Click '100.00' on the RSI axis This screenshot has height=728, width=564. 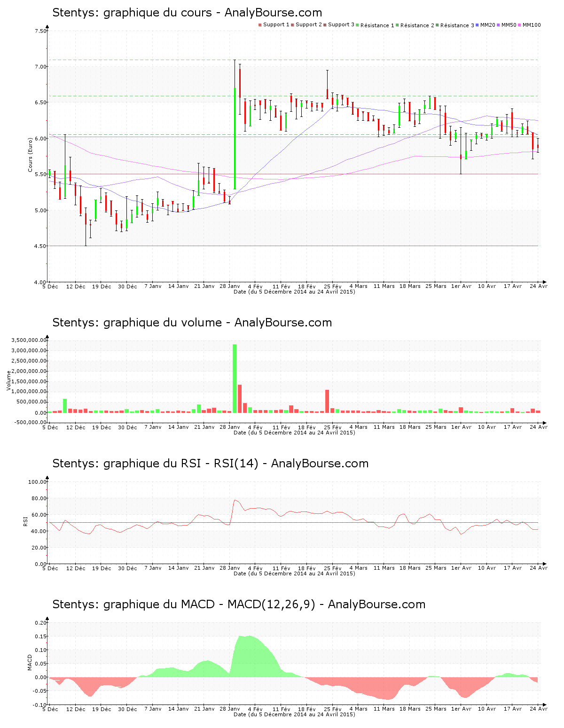38,482
